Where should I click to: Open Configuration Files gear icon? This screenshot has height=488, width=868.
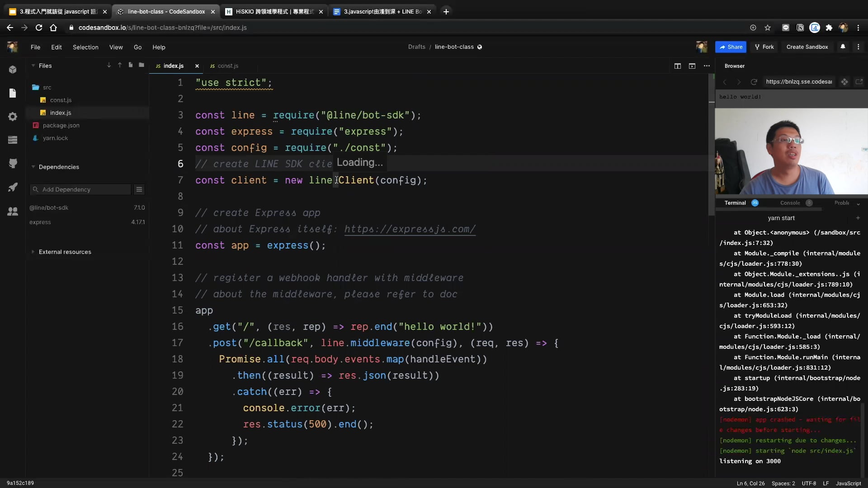tap(13, 117)
